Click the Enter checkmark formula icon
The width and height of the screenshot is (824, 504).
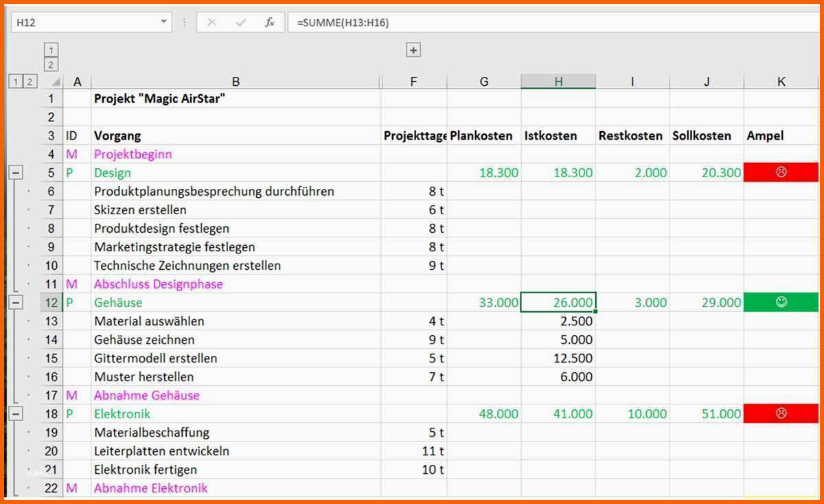pyautogui.click(x=241, y=23)
